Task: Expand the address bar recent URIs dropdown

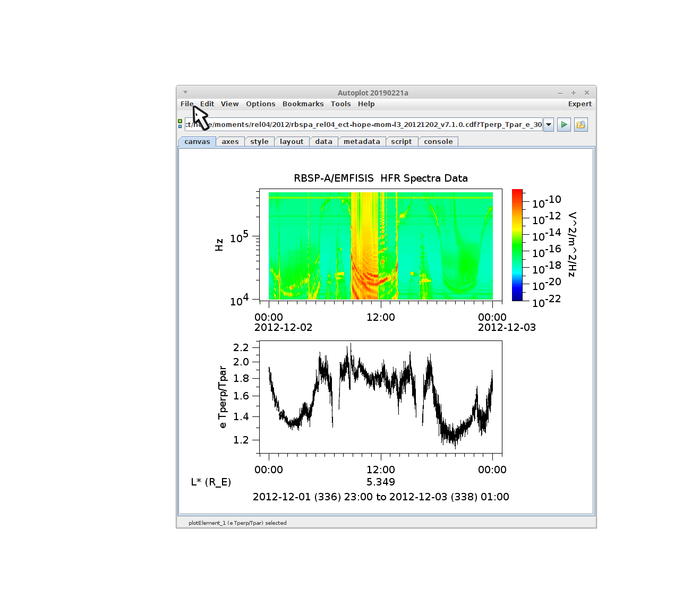Action: (x=549, y=125)
